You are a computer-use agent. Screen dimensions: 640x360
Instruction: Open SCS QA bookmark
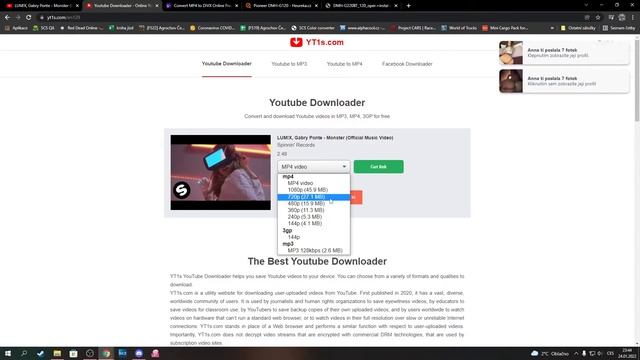point(44,28)
